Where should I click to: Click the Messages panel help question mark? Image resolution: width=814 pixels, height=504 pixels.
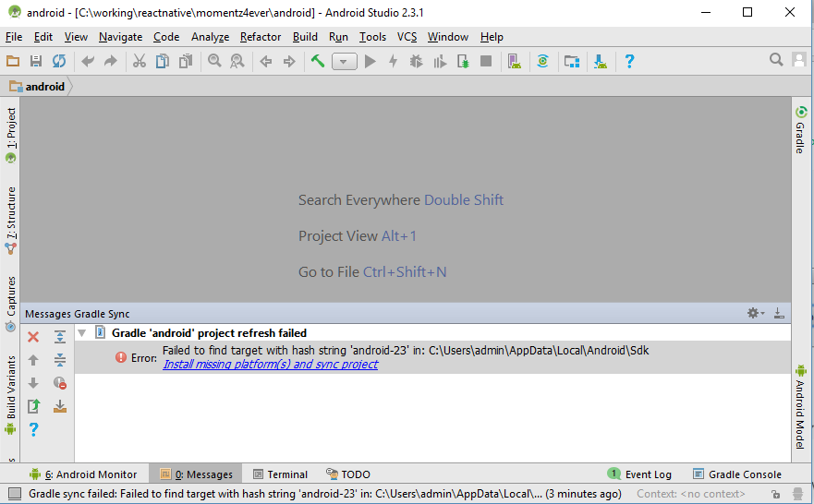pyautogui.click(x=33, y=429)
